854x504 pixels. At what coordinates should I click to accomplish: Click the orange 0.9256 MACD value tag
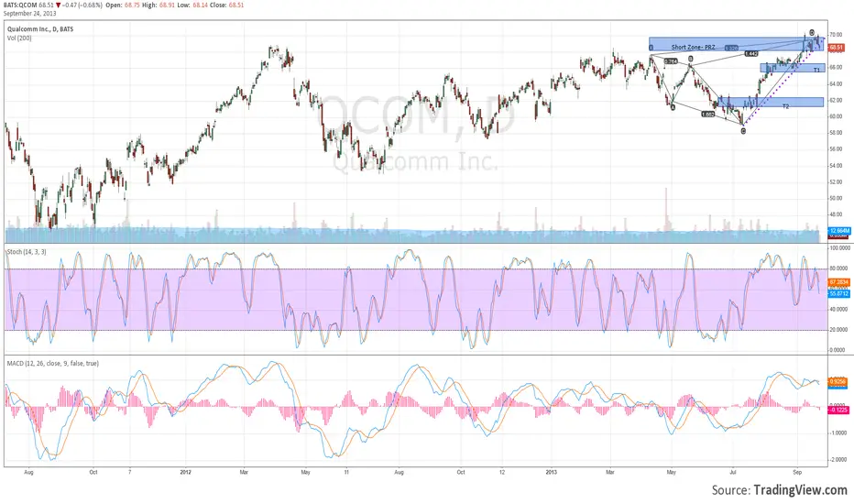pyautogui.click(x=838, y=382)
